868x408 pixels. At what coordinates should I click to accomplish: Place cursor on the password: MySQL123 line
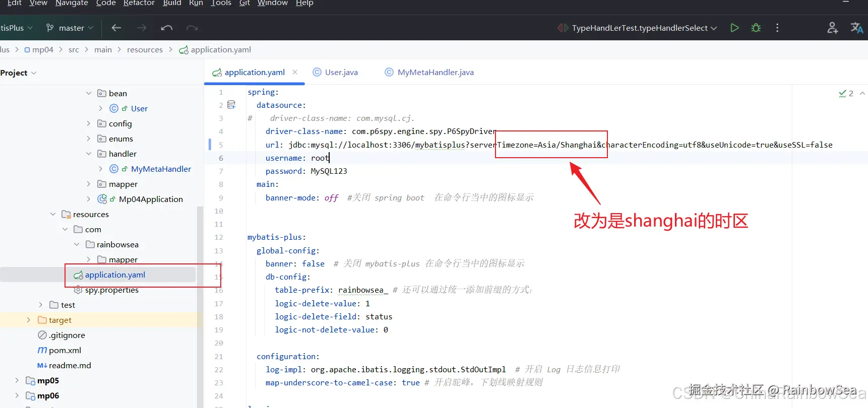click(306, 171)
